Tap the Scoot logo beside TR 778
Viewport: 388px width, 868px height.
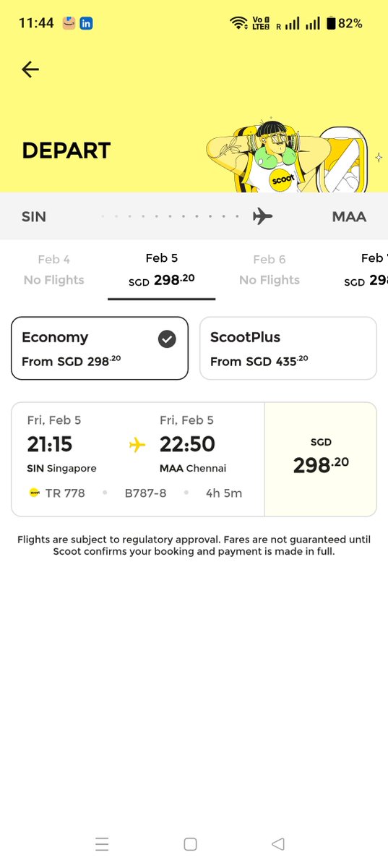(34, 493)
